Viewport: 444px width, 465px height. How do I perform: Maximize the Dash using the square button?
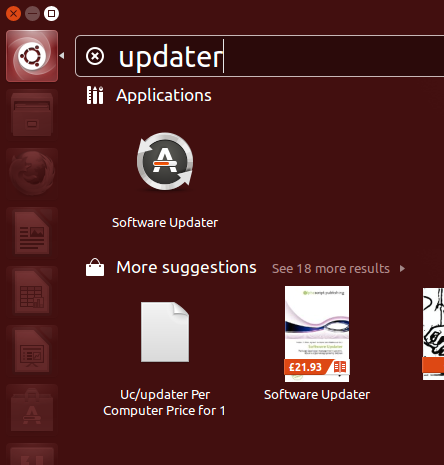point(51,14)
